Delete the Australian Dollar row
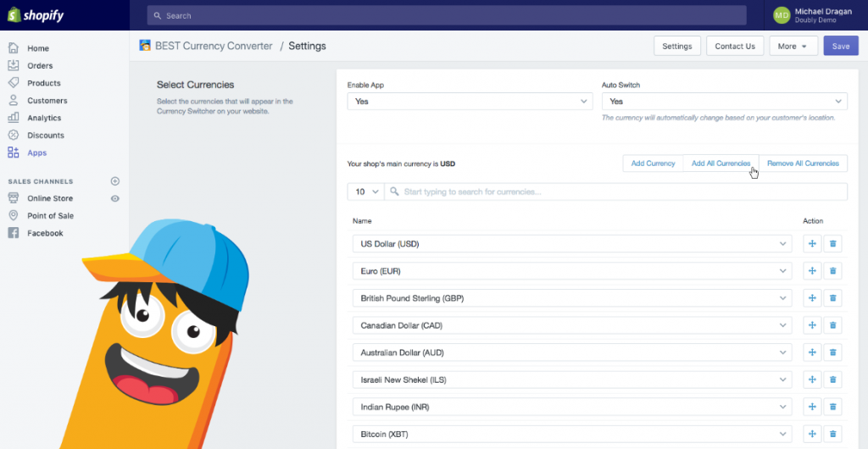The image size is (868, 449). [x=832, y=352]
